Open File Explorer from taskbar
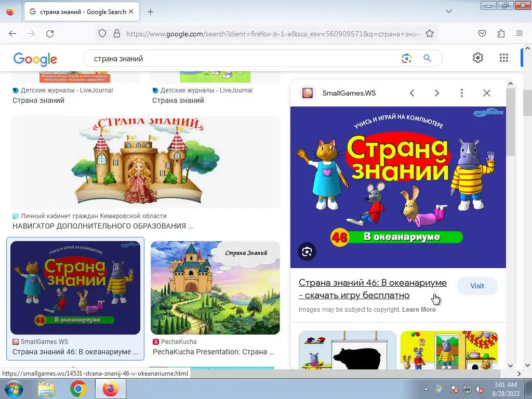 46,389
